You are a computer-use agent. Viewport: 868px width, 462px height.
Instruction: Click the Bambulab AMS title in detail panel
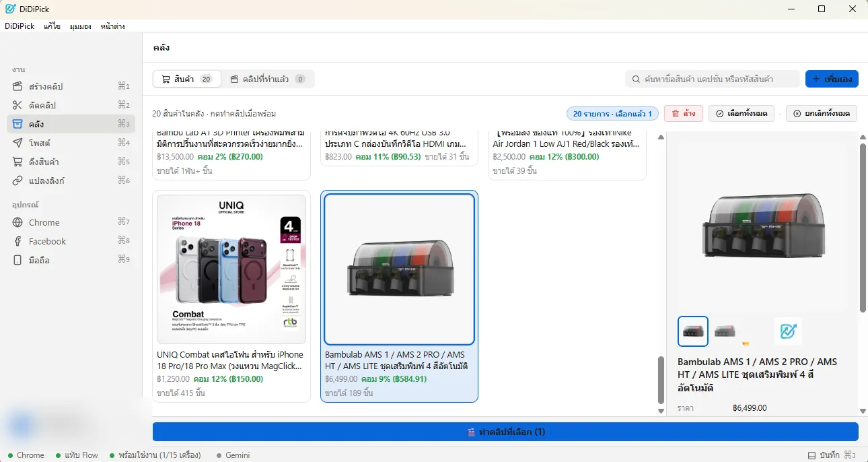click(x=759, y=375)
